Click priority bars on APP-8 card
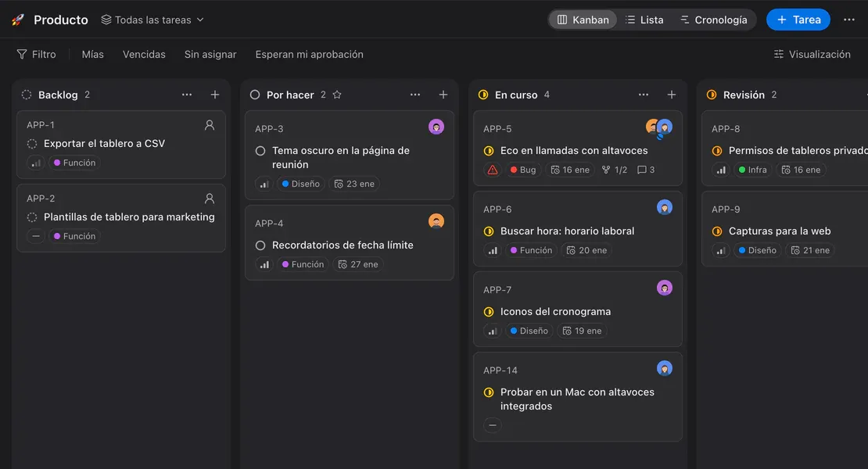The height and width of the screenshot is (469, 868). [721, 170]
